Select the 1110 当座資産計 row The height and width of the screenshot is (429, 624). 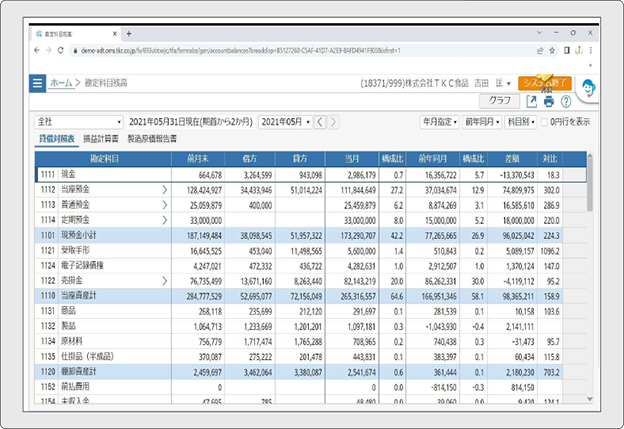(x=310, y=296)
